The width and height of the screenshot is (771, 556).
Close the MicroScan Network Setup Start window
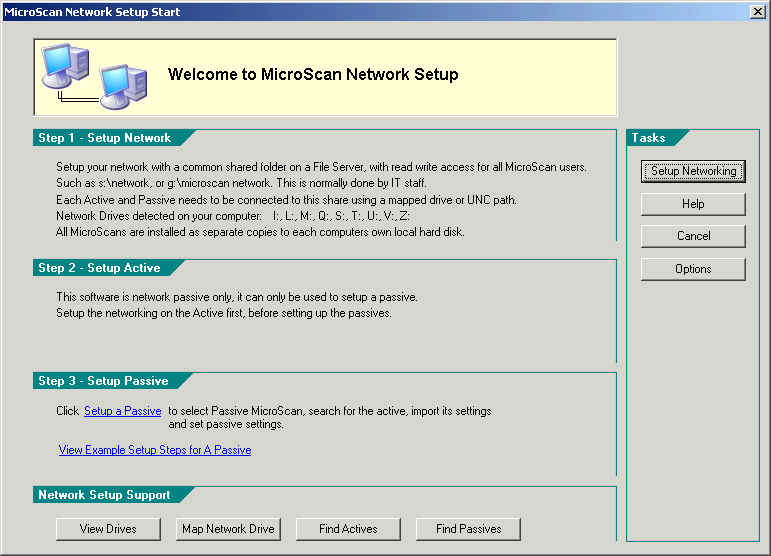click(x=758, y=11)
